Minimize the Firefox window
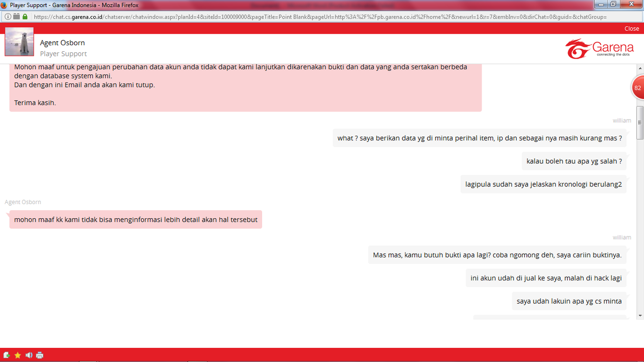Image resolution: width=644 pixels, height=362 pixels. [x=600, y=4]
